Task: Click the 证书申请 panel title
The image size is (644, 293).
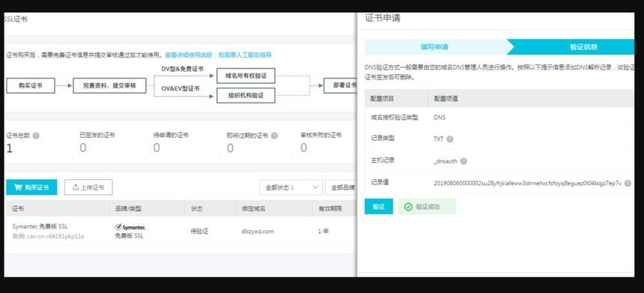Action: 383,18
